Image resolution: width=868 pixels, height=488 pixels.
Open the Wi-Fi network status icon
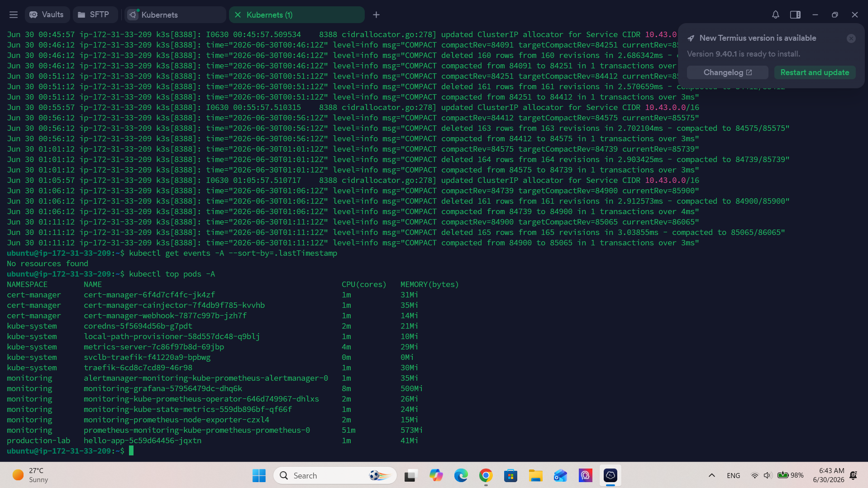coord(754,475)
